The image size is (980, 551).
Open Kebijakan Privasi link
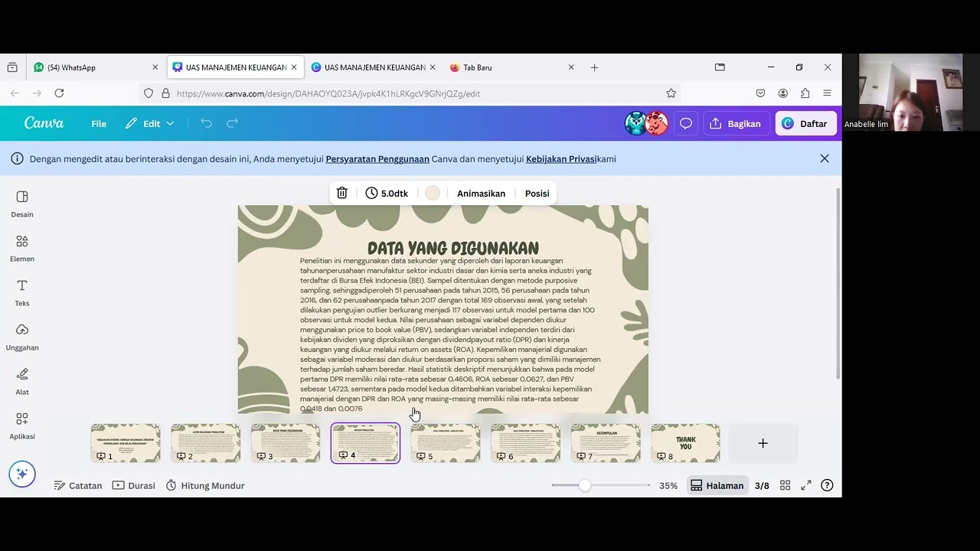[560, 159]
